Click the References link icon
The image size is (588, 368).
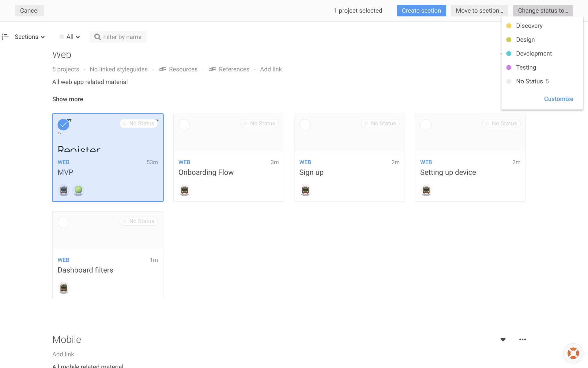tap(212, 69)
